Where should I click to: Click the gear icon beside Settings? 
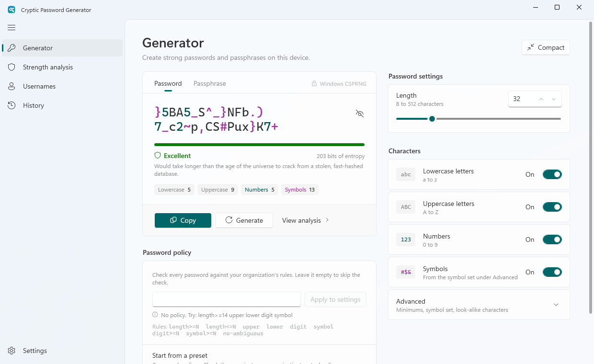coord(12,351)
